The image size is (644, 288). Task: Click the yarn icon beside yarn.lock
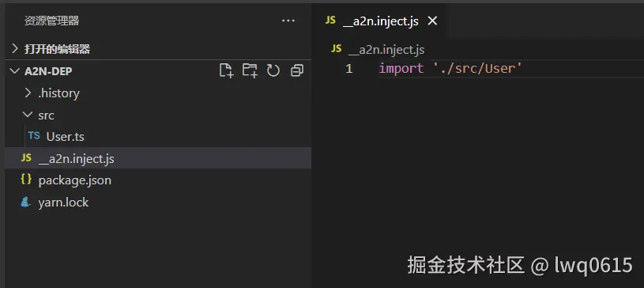click(x=26, y=202)
